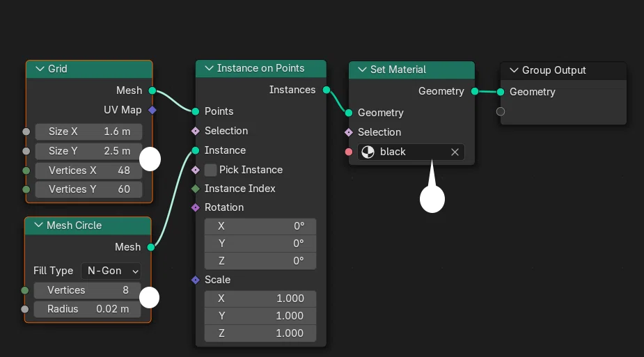Click the Radius 0.02 m field
The image size is (644, 357).
(x=88, y=309)
